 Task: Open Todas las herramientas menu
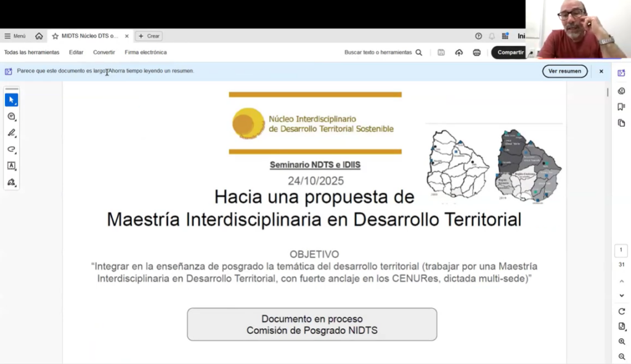click(31, 52)
